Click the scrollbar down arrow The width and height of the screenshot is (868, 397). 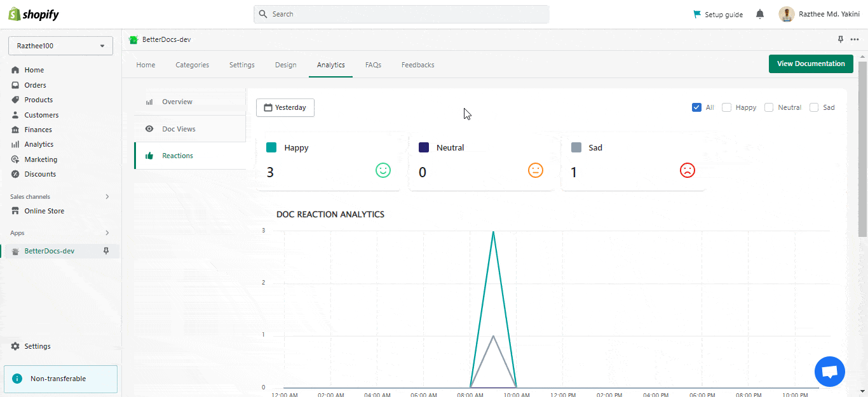pyautogui.click(x=863, y=391)
